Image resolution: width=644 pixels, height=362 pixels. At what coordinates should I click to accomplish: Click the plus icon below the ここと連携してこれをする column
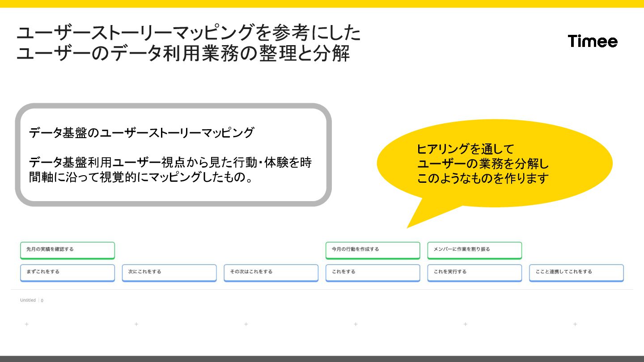pyautogui.click(x=575, y=324)
